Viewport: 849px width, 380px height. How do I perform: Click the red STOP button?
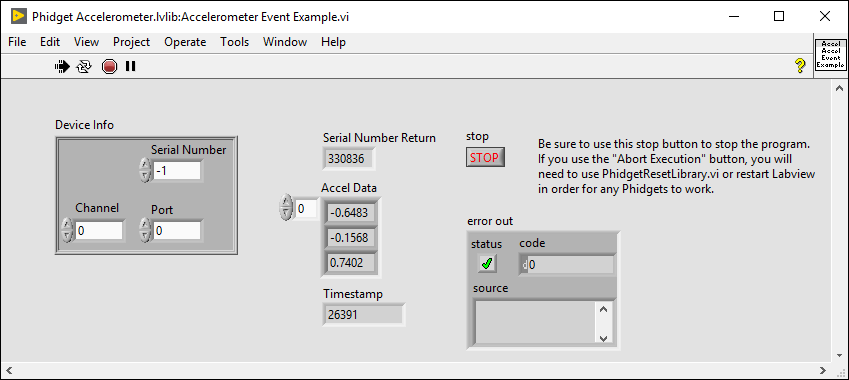coord(485,158)
